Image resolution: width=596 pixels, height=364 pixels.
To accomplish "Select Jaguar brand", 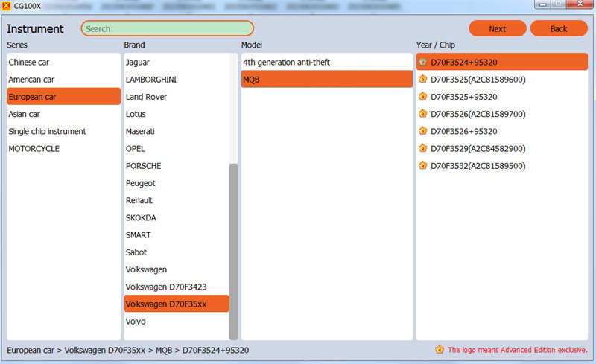I will [x=177, y=62].
